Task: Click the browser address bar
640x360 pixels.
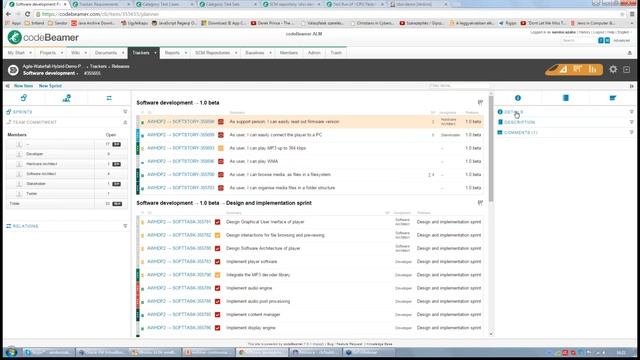Action: tap(327, 14)
